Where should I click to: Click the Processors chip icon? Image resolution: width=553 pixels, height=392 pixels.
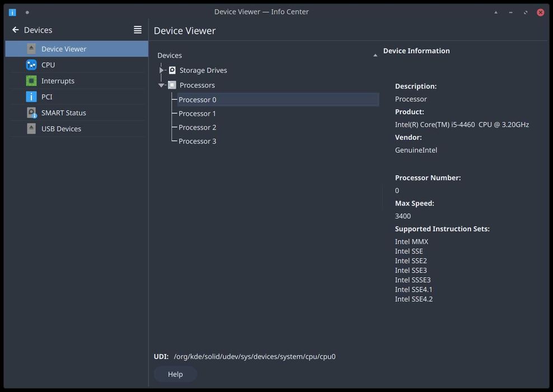172,85
